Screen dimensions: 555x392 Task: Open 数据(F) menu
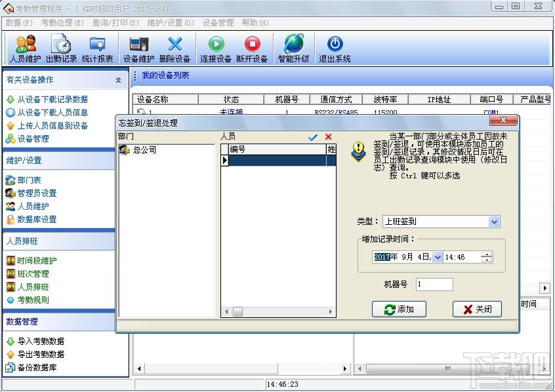[x=19, y=23]
